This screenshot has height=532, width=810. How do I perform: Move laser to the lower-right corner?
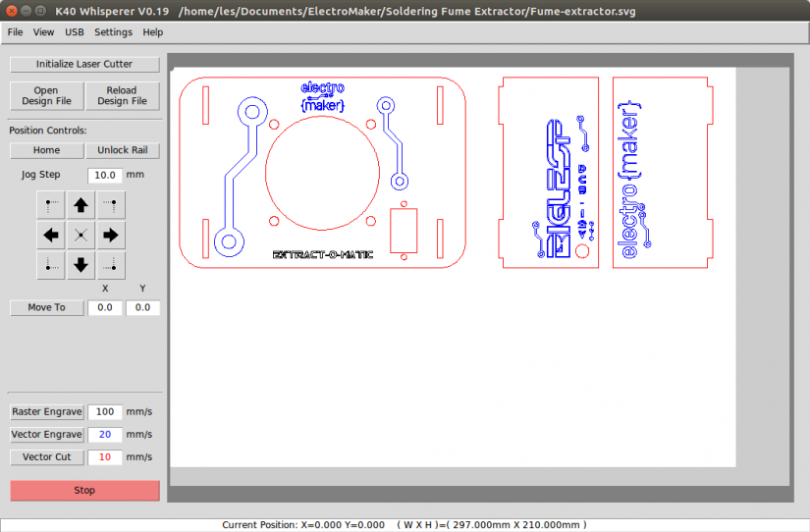[x=111, y=264]
